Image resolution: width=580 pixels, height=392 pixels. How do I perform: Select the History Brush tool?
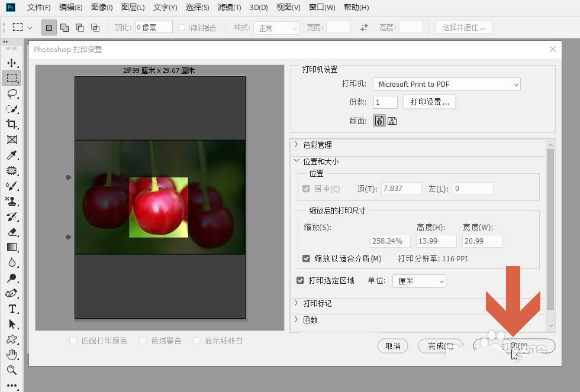(12, 216)
